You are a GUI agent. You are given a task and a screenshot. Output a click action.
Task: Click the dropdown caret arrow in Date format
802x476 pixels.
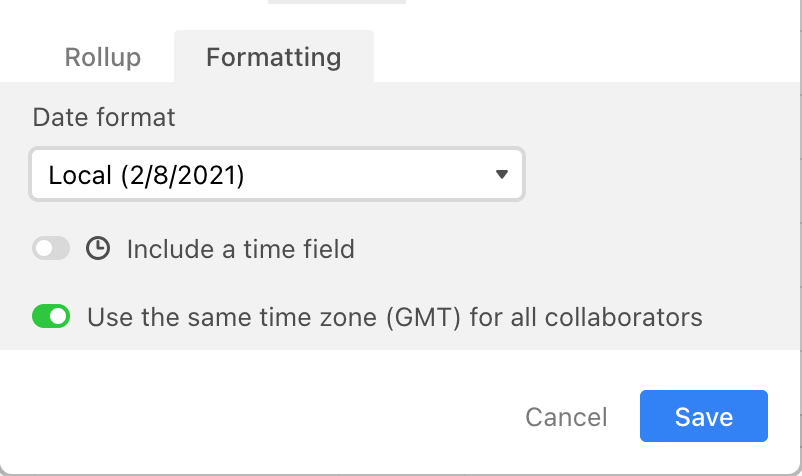click(502, 174)
